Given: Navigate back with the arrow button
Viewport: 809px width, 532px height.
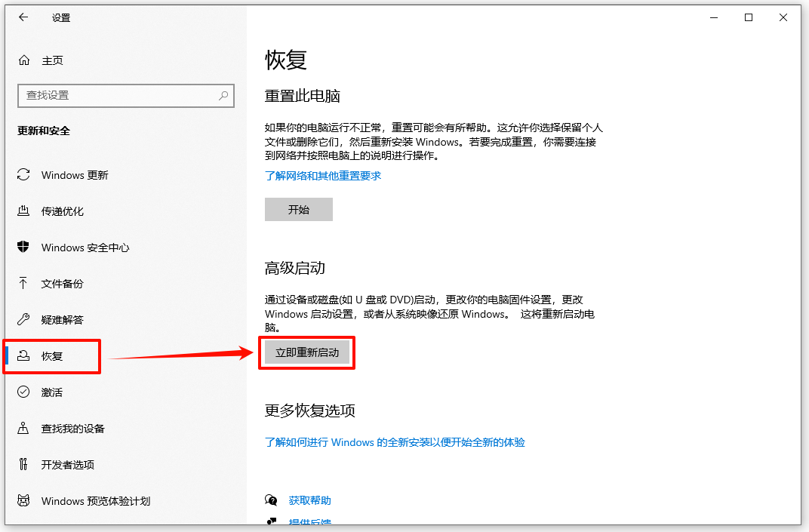Looking at the screenshot, I should 23,17.
